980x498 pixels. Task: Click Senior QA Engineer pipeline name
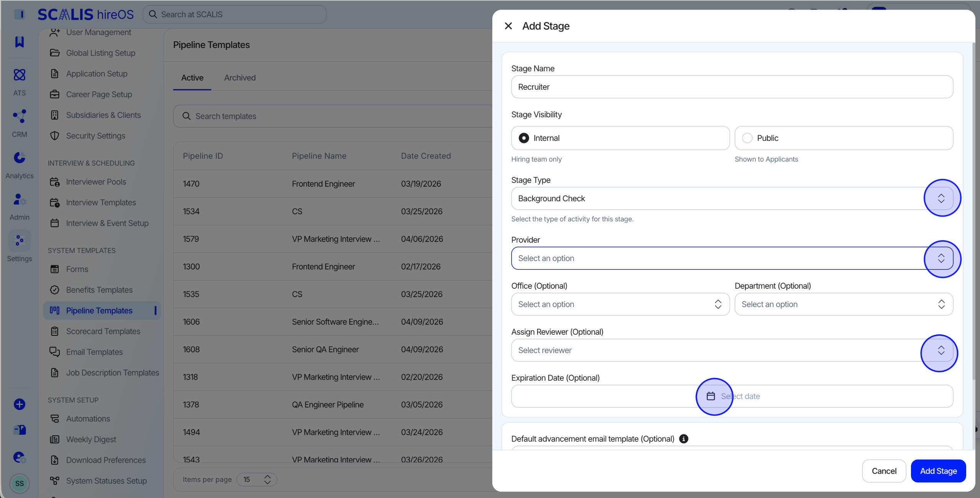pos(325,349)
